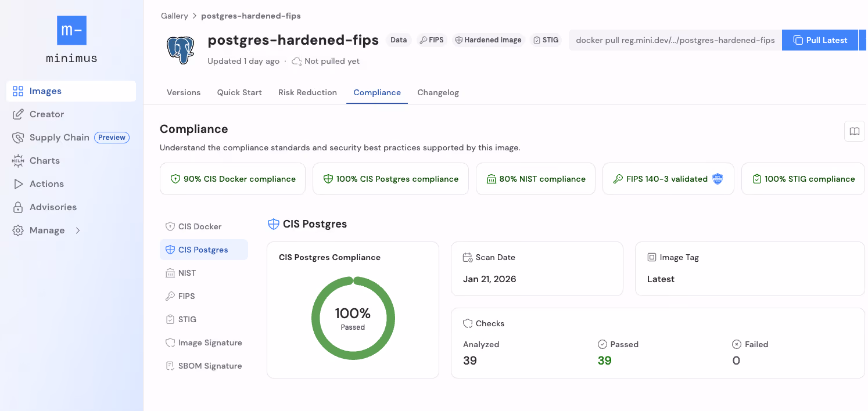Image resolution: width=868 pixels, height=411 pixels.
Task: Click the postgres elephant image logo
Action: tap(180, 50)
